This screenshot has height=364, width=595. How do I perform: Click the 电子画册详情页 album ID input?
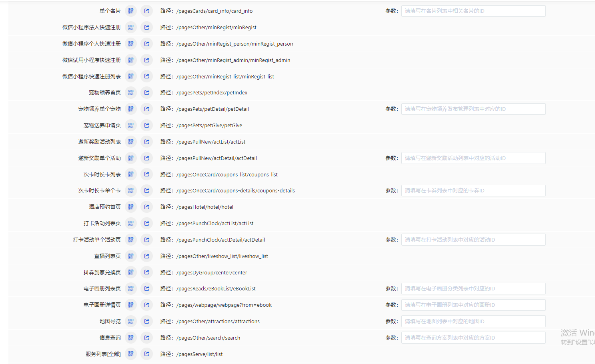[473, 305]
